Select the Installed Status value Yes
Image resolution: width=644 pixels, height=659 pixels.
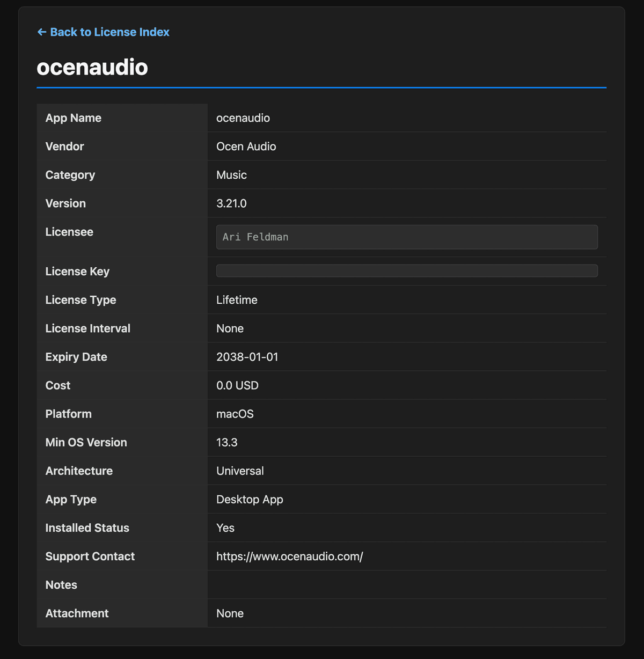tap(225, 528)
